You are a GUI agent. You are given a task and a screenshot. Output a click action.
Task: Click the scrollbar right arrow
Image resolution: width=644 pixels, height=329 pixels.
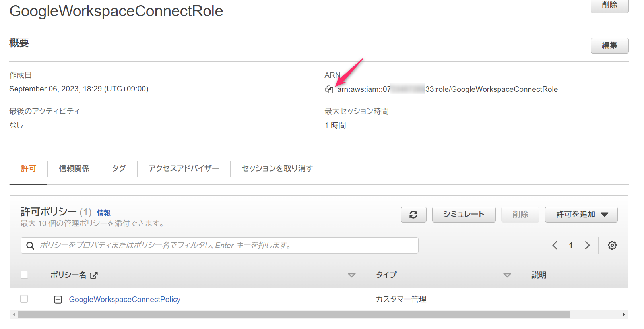[x=624, y=315]
